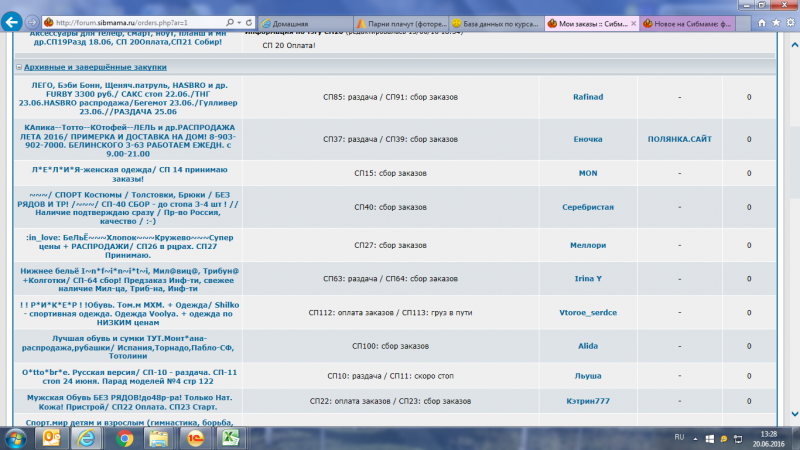The width and height of the screenshot is (800, 450).
Task: Click the СП 20 Оплата! text
Action: click(289, 45)
